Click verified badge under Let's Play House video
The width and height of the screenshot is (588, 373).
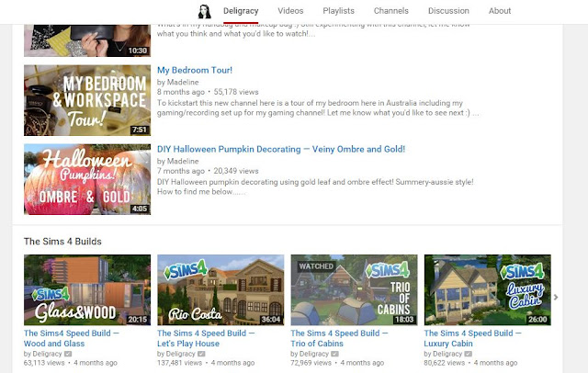coord(201,354)
